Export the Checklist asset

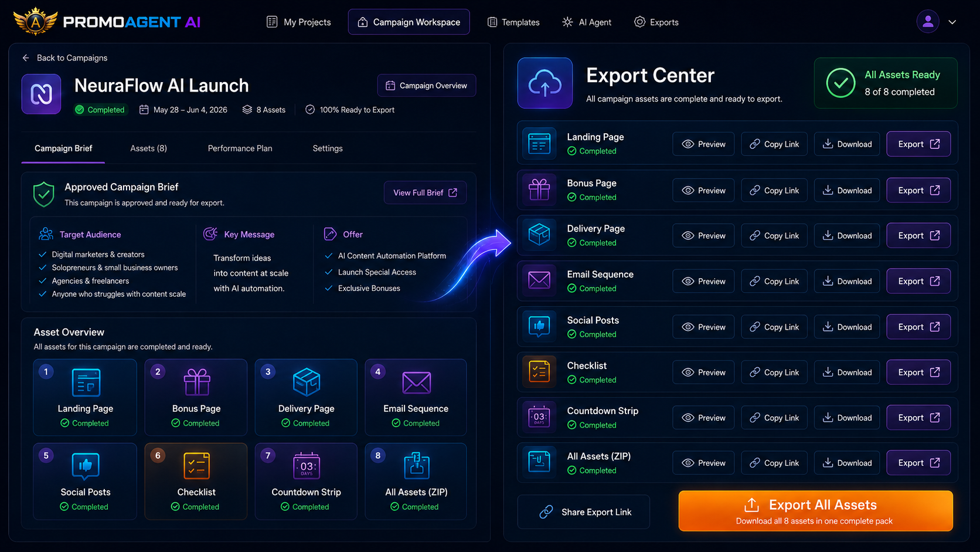[918, 372]
